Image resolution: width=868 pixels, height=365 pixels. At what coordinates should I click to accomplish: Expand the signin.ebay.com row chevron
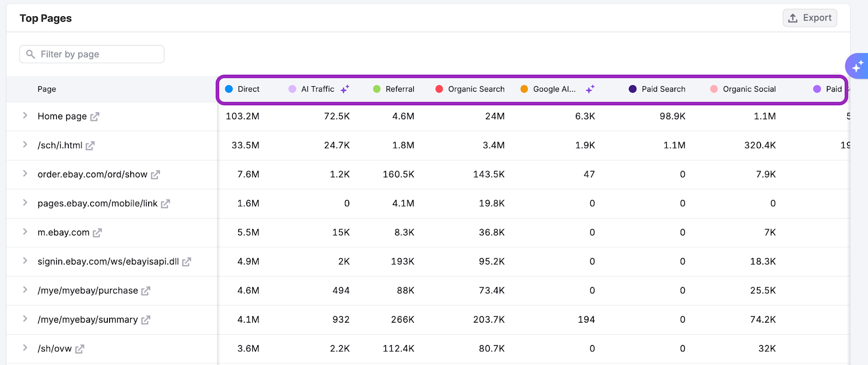(25, 261)
